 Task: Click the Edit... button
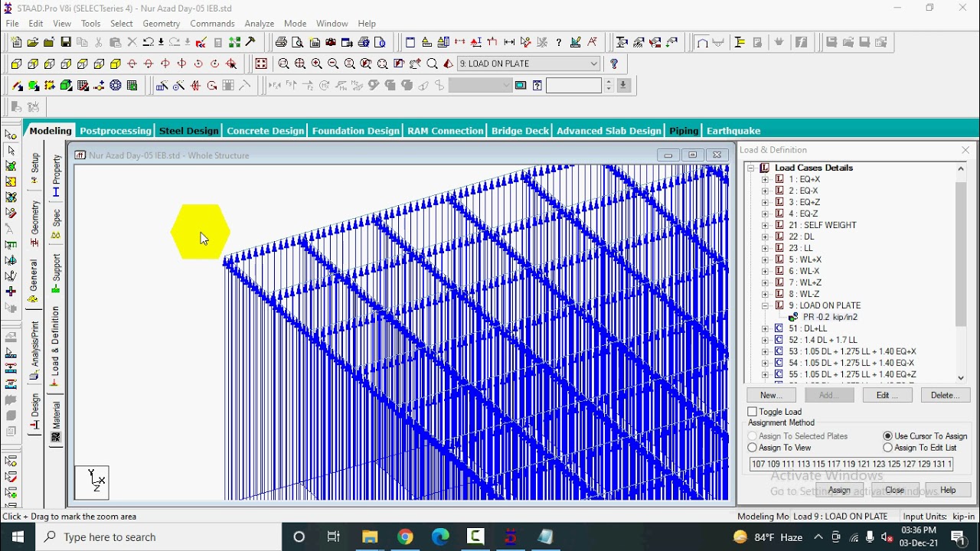[887, 396]
